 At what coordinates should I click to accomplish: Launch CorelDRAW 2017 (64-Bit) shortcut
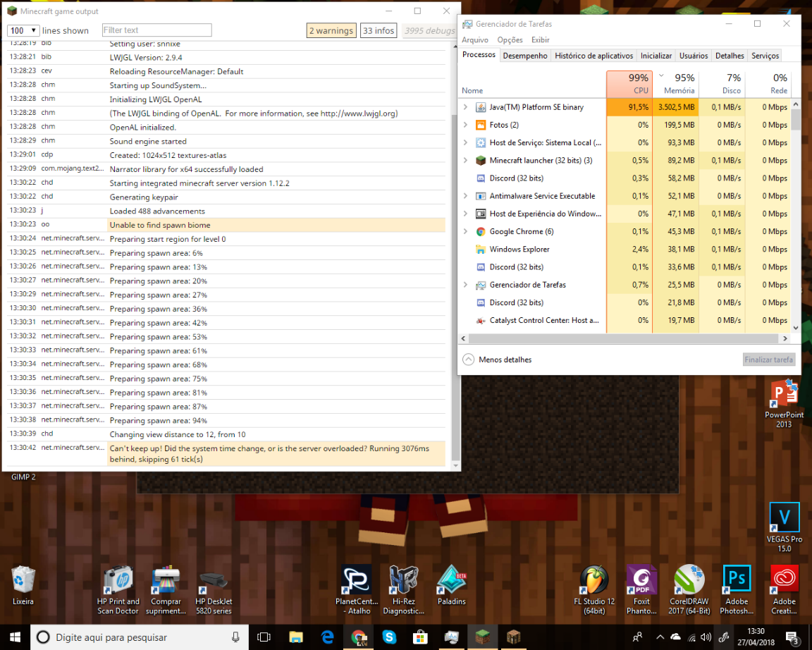pos(689,589)
